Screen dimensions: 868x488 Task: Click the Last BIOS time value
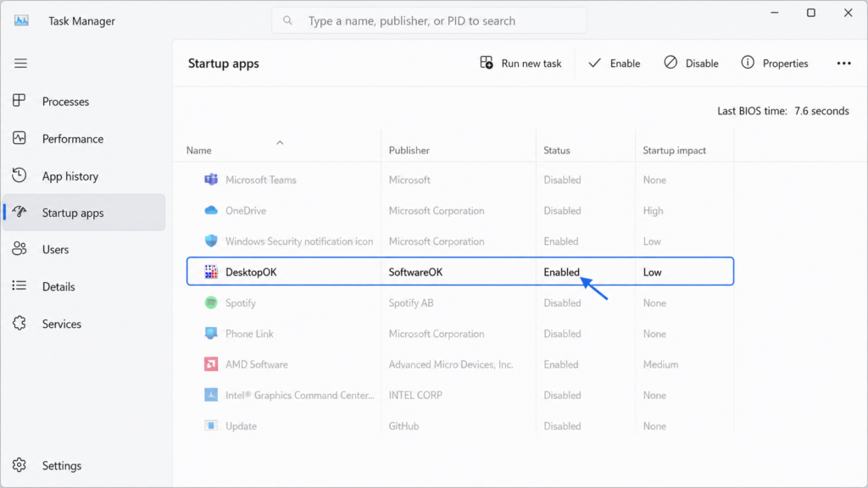click(821, 111)
